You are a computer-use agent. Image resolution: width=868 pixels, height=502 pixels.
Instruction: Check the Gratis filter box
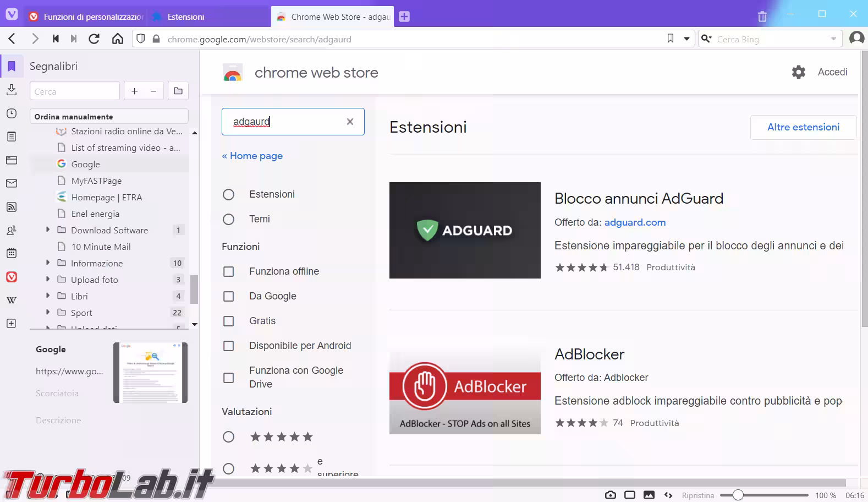click(229, 321)
